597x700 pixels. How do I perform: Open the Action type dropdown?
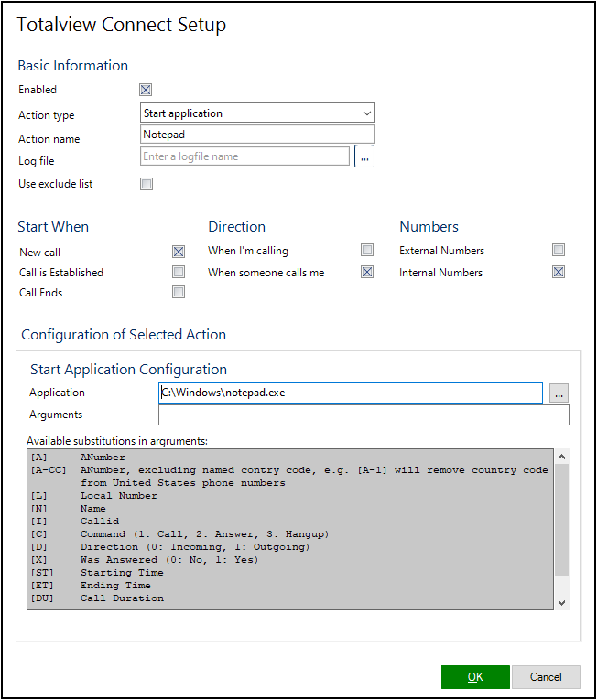click(x=257, y=113)
